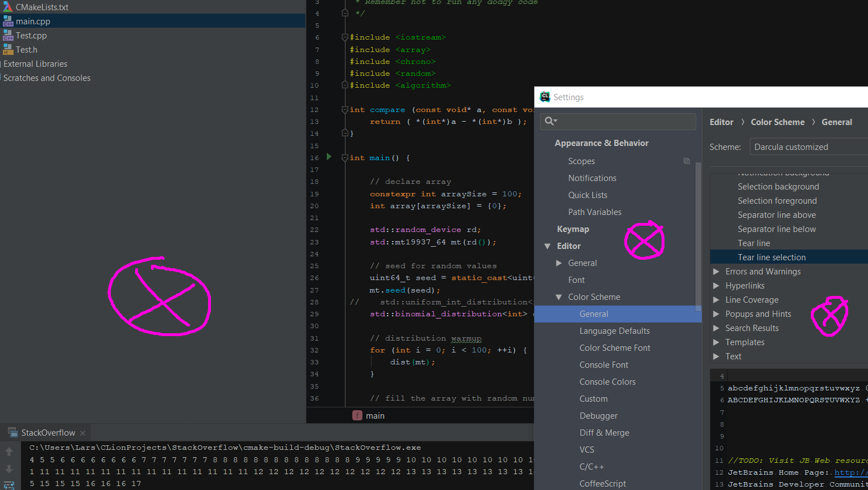The height and width of the screenshot is (490, 868).
Task: Collapse the Editor settings section
Action: (547, 246)
